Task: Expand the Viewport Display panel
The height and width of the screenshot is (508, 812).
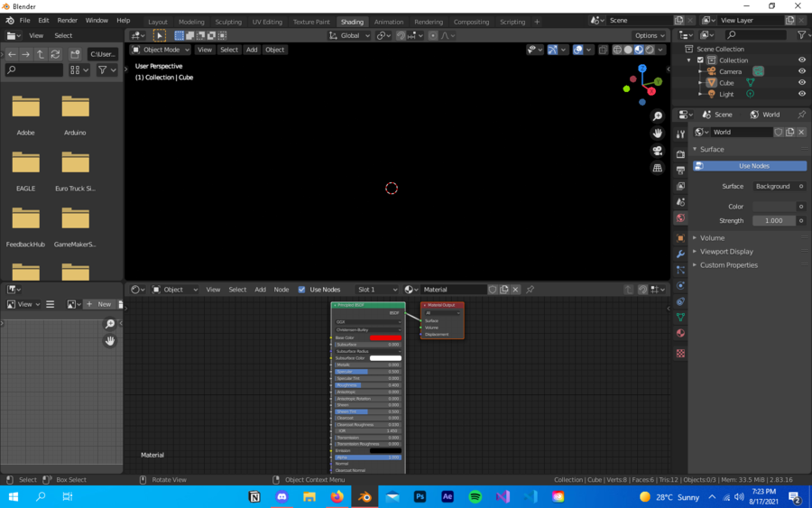Action: [726, 251]
